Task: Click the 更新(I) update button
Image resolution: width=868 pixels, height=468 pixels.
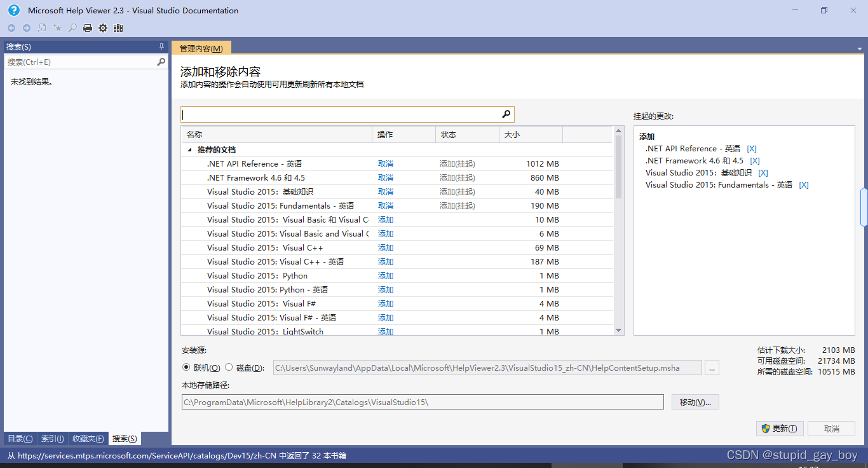Action: pos(780,429)
